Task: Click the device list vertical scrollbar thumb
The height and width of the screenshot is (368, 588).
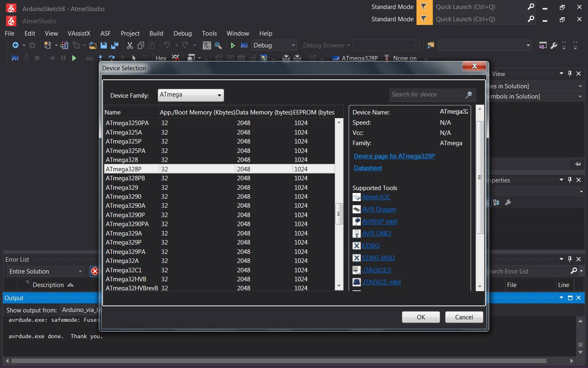Action: (339, 213)
